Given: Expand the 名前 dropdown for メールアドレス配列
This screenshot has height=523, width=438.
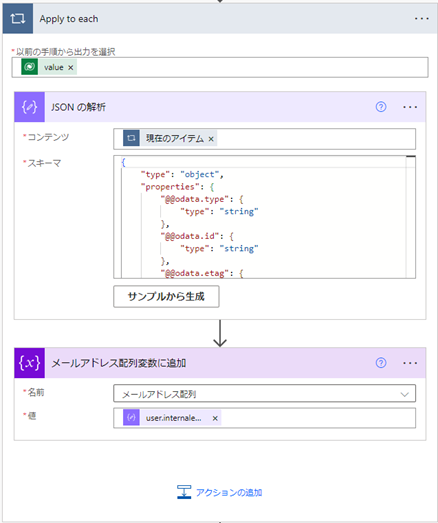Looking at the screenshot, I should tap(405, 394).
